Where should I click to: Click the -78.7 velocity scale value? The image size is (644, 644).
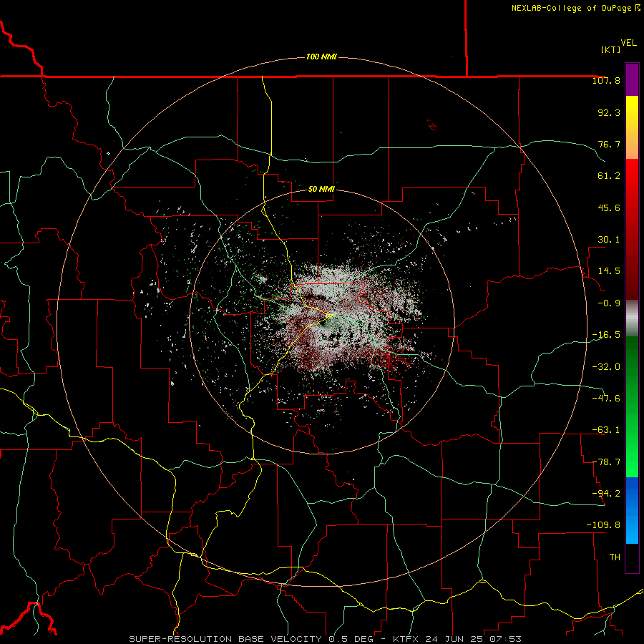tap(606, 462)
